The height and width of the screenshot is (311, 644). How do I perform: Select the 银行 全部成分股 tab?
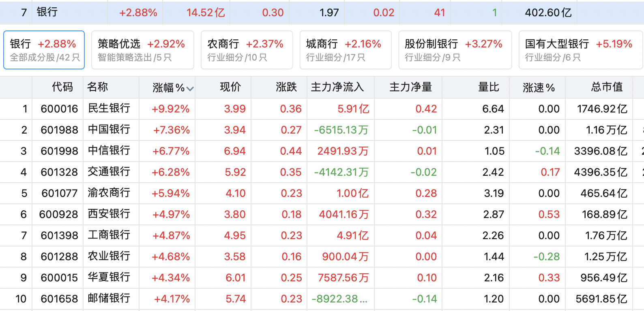pyautogui.click(x=44, y=50)
